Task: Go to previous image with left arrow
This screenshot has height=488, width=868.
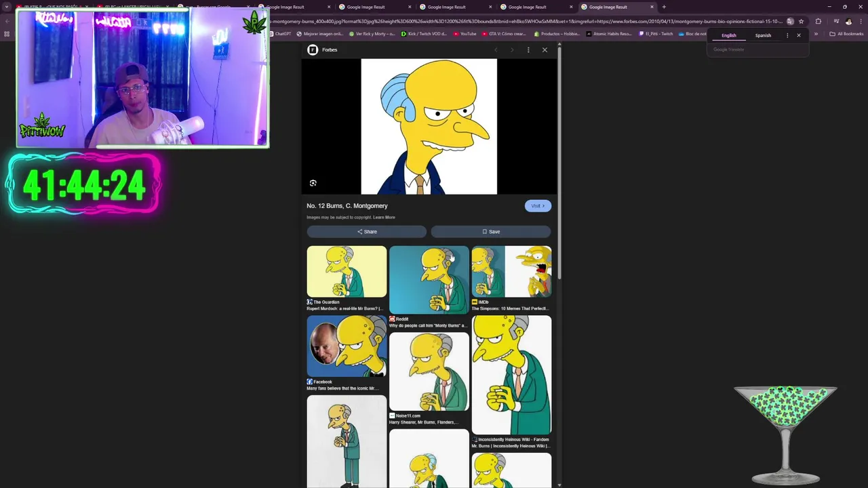Action: click(496, 49)
